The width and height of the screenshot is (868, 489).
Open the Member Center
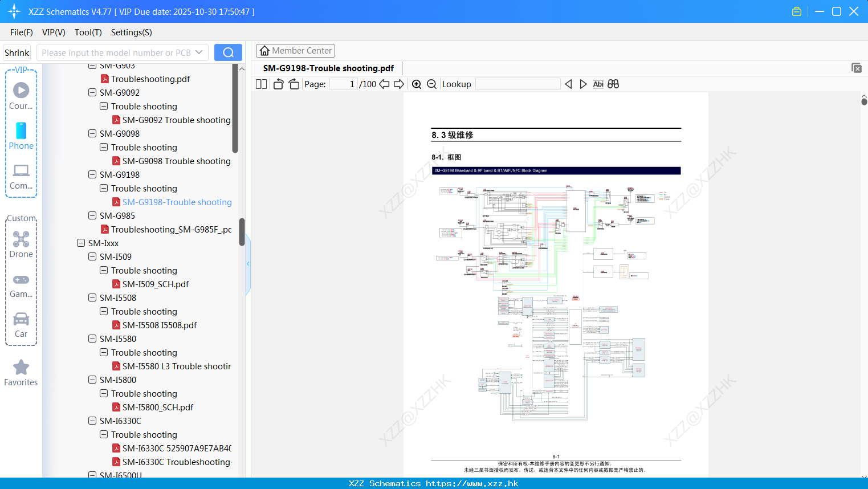click(295, 51)
